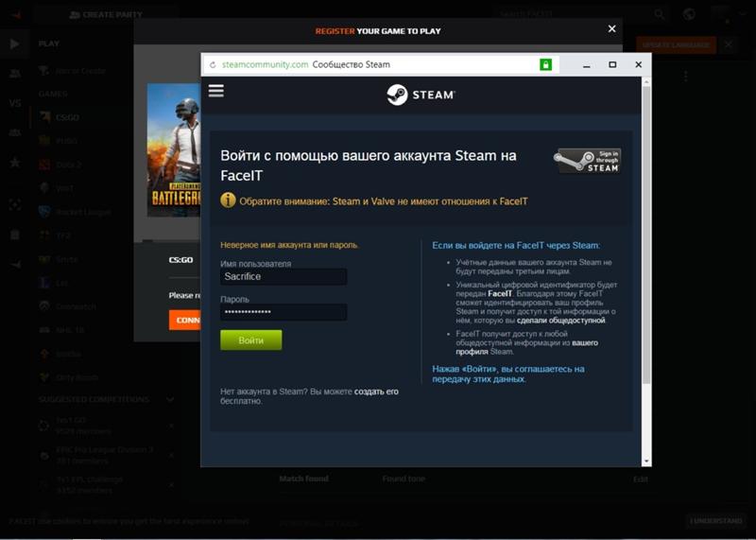Image resolution: width=756 pixels, height=540 pixels.
Task: Click the Нажав «Войти» data agreement text
Action: (x=508, y=374)
